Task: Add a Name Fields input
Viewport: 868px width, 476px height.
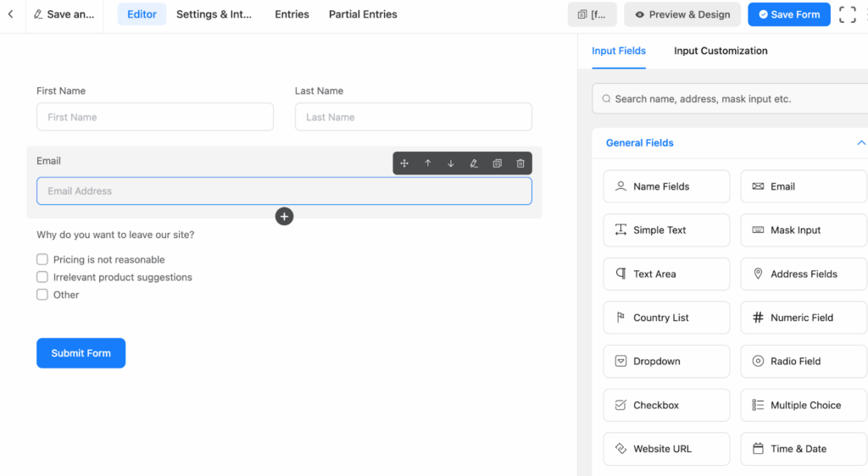Action: pos(666,186)
